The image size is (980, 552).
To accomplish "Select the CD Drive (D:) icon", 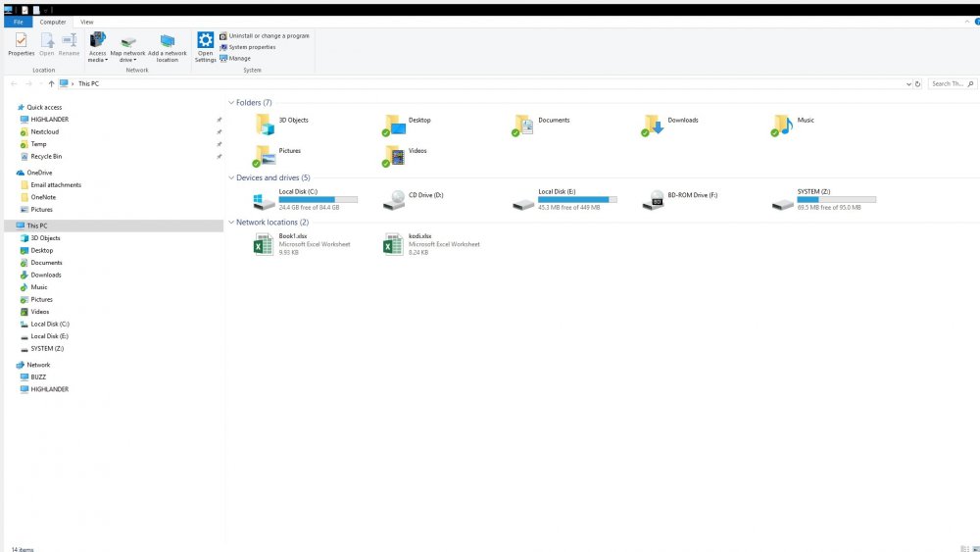I will [394, 200].
